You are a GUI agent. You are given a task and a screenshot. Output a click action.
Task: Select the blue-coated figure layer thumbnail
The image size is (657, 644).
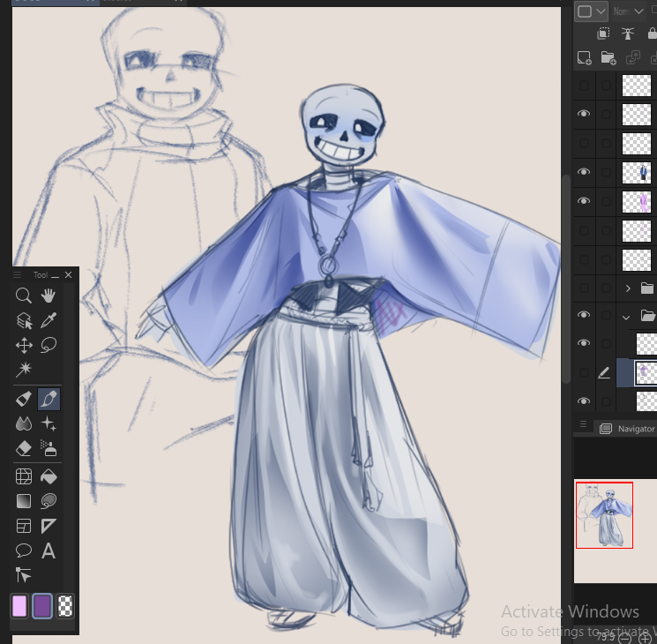(x=637, y=173)
